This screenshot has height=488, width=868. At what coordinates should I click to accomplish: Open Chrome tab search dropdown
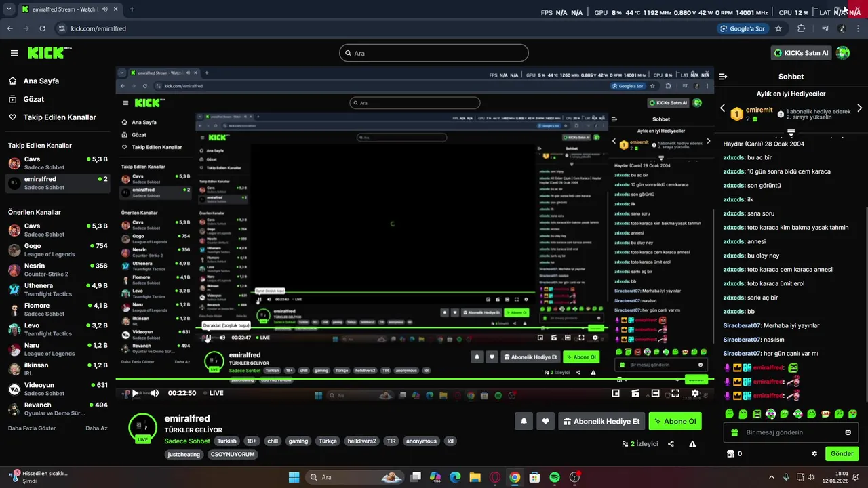(9, 9)
